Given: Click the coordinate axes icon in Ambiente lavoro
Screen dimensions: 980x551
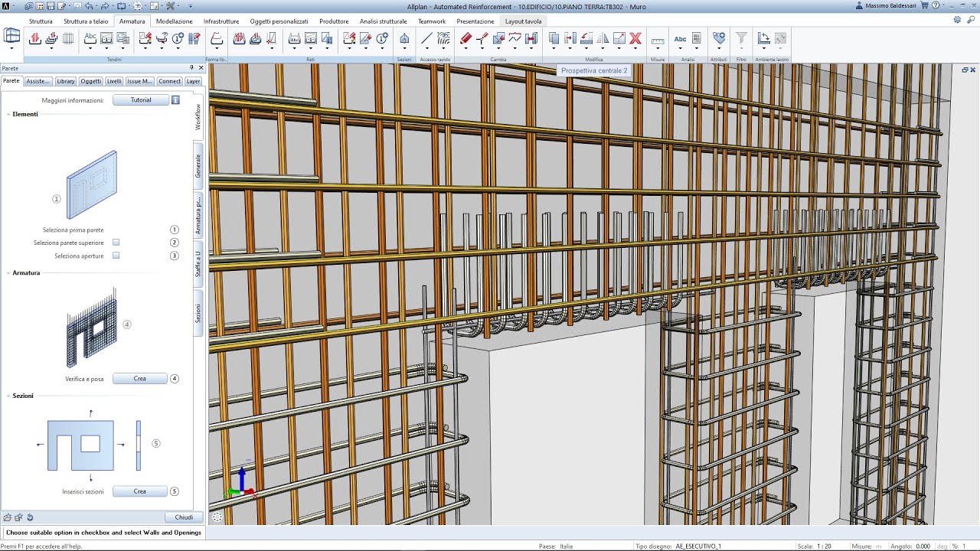Looking at the screenshot, I should (763, 37).
